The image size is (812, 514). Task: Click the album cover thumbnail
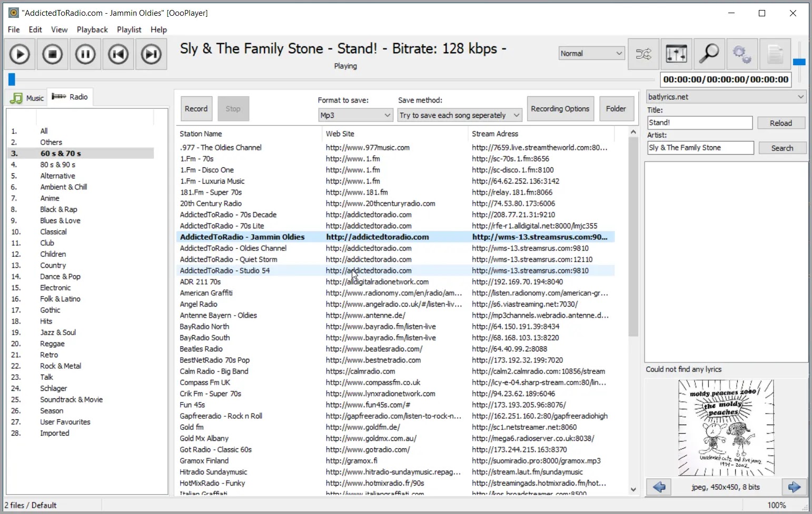click(726, 428)
